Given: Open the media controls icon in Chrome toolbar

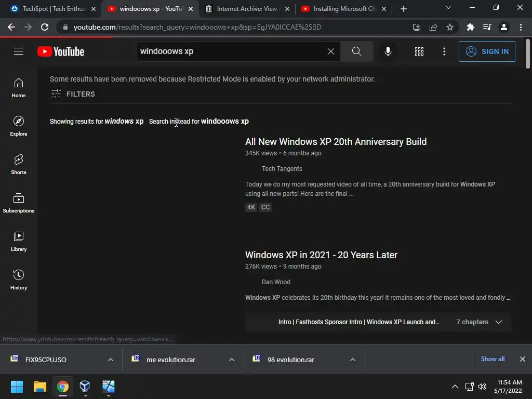Looking at the screenshot, I should (487, 27).
